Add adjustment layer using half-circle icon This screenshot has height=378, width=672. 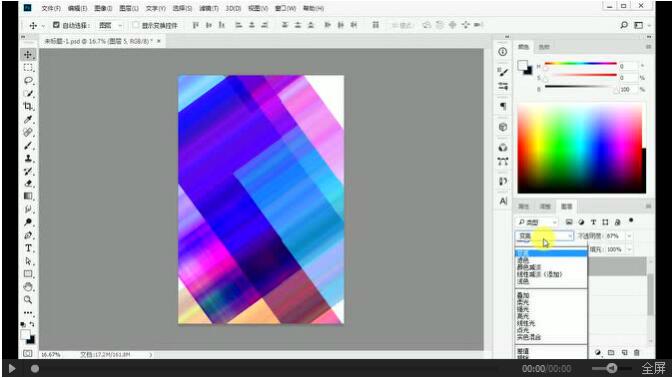tap(598, 352)
